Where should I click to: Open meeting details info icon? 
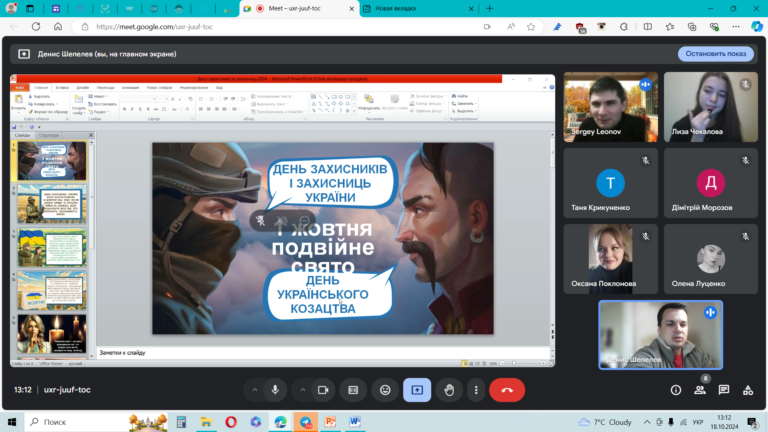pyautogui.click(x=676, y=390)
